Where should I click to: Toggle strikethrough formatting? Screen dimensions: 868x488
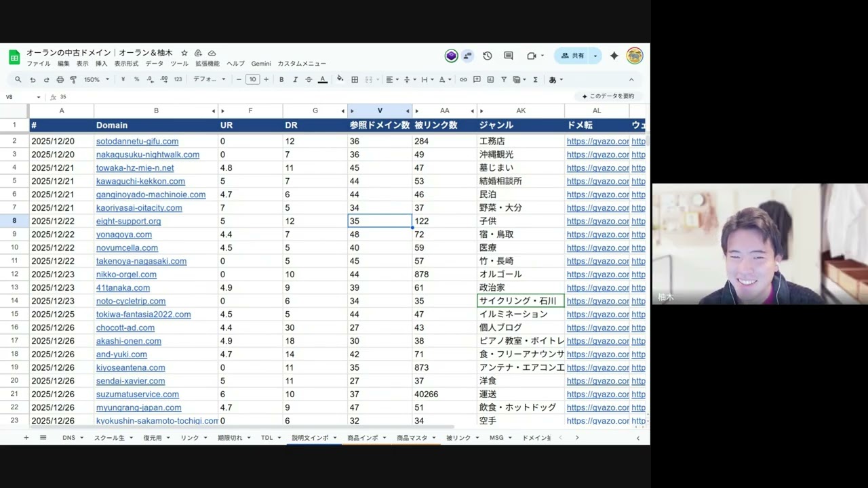tap(309, 79)
